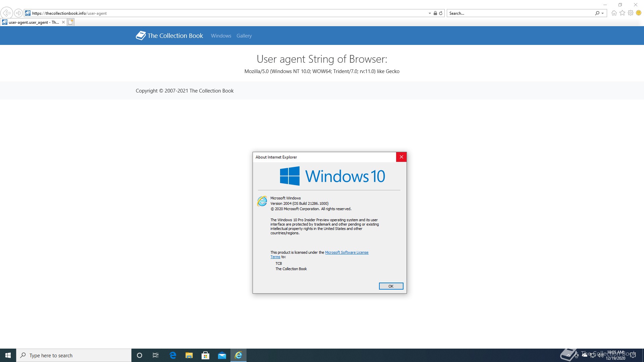Open the address bar autocomplete dropdown arrow
The image size is (644, 362).
(430, 13)
